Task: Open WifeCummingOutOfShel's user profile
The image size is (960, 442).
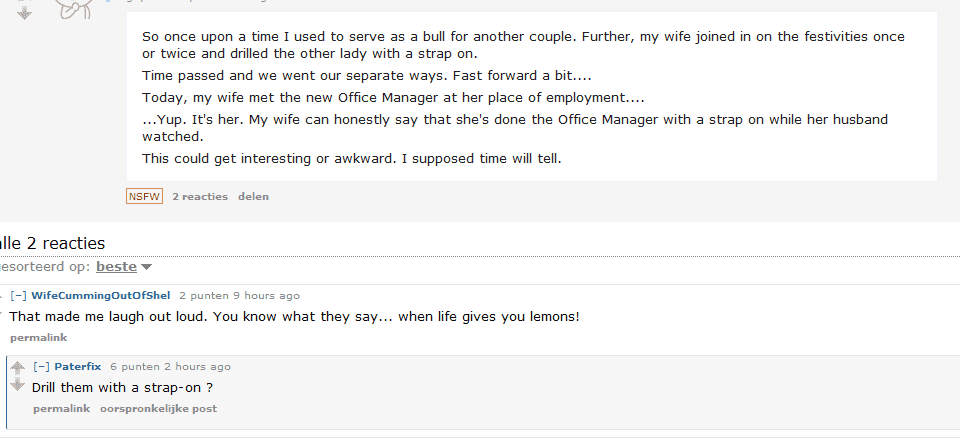Action: [x=101, y=296]
